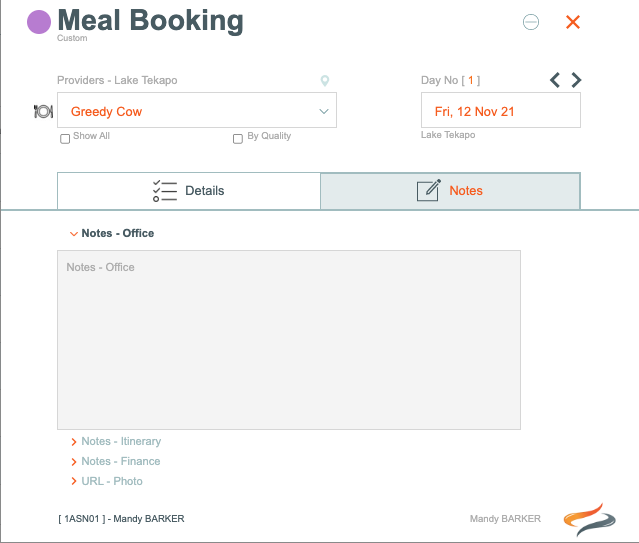This screenshot has width=639, height=543.
Task: Click the orange swoosh logo icon
Action: 589,519
